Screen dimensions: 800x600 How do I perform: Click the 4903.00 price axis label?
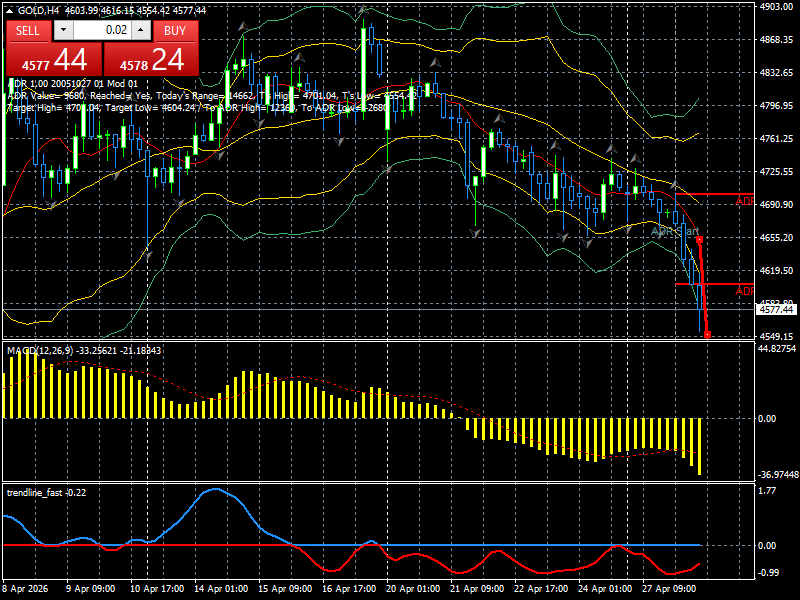coord(776,7)
